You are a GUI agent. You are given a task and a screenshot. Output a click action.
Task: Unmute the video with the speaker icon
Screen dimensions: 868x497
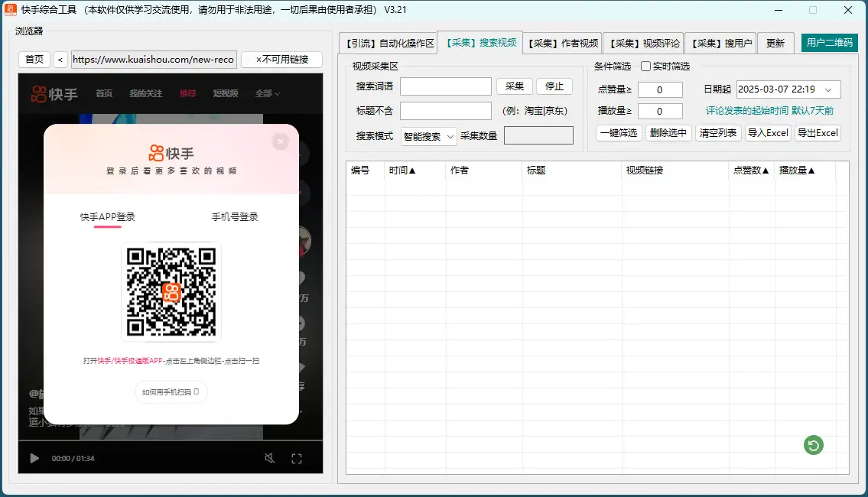click(269, 458)
